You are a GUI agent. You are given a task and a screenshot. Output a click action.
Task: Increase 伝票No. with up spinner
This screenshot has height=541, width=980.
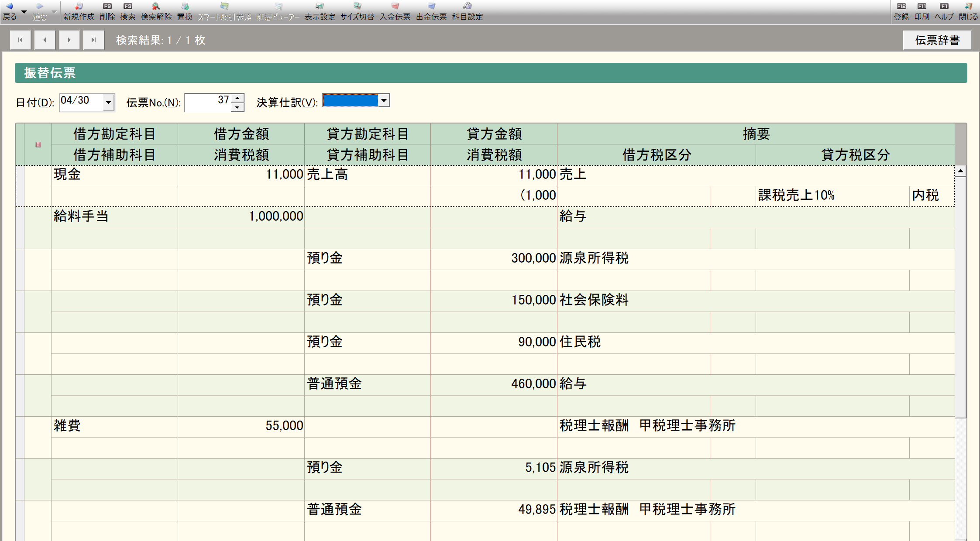[237, 98]
